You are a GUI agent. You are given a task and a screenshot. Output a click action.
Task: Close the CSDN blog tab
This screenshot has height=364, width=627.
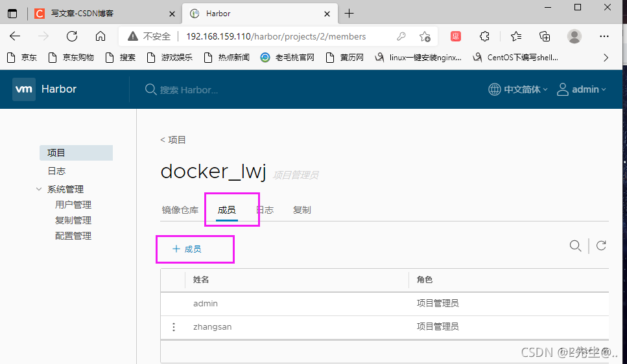[172, 14]
